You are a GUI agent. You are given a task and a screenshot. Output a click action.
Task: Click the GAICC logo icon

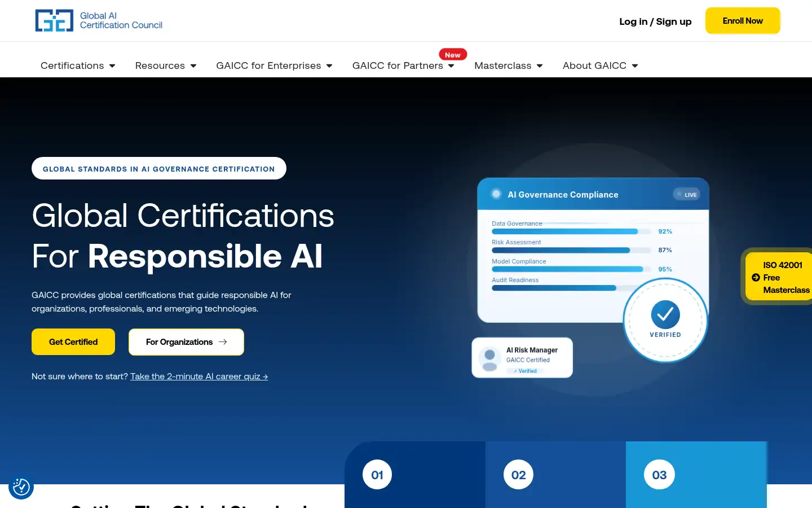(54, 20)
